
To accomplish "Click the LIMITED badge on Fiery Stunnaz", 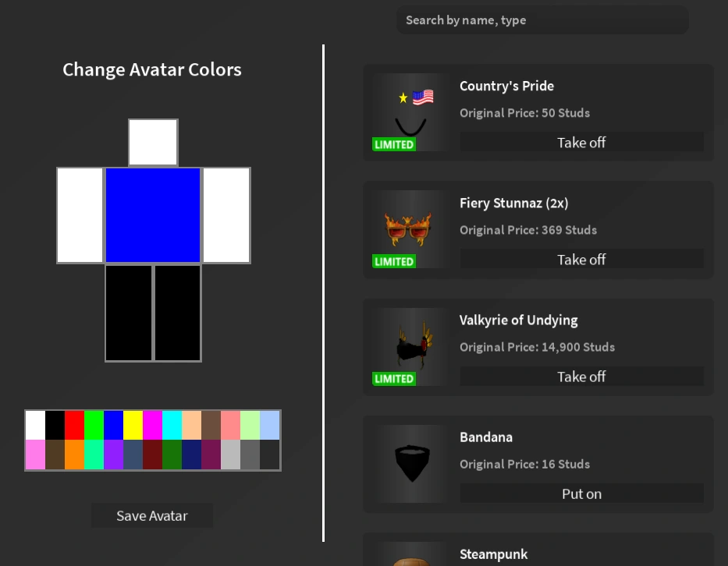I will tap(394, 261).
